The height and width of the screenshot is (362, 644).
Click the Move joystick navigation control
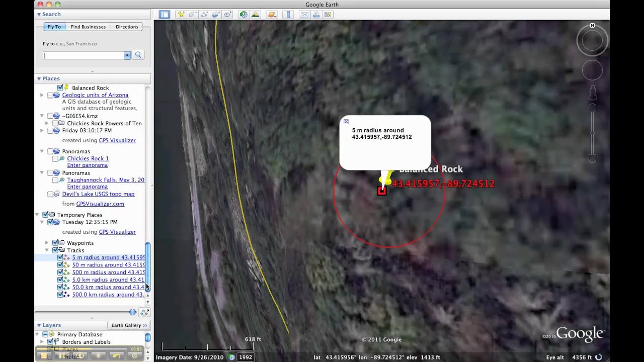[592, 70]
